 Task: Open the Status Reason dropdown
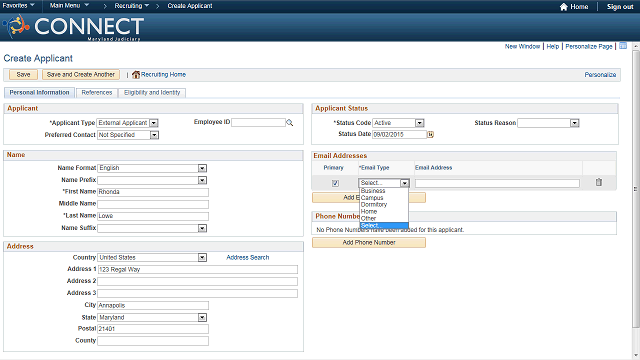point(574,123)
